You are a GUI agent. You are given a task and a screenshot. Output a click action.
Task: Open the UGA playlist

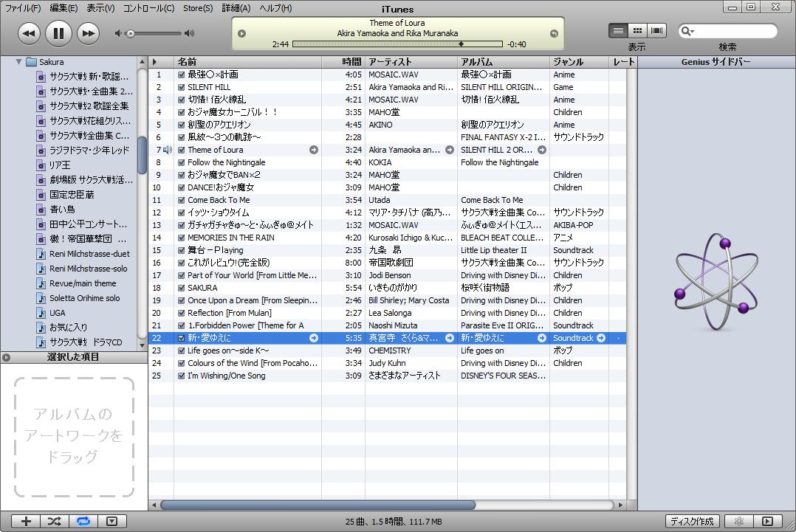coord(58,313)
